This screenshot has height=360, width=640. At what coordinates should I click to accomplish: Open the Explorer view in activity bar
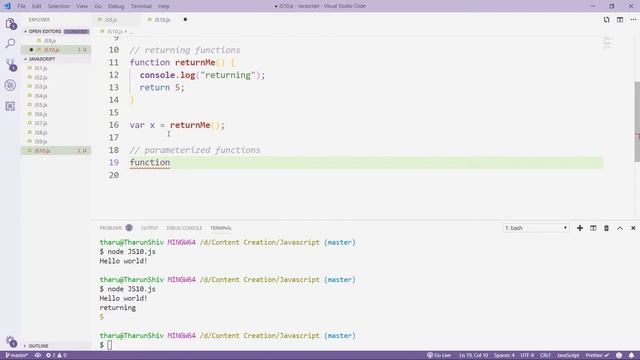click(11, 24)
